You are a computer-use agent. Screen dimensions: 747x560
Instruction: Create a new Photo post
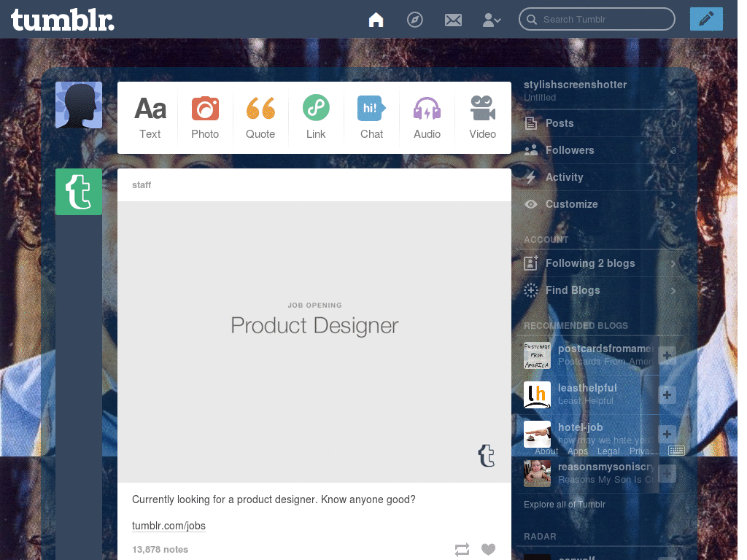coord(205,117)
